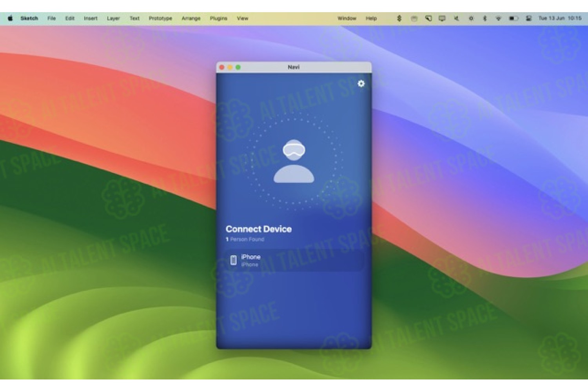The image size is (588, 392).
Task: Click the headset person avatar
Action: coord(294,161)
